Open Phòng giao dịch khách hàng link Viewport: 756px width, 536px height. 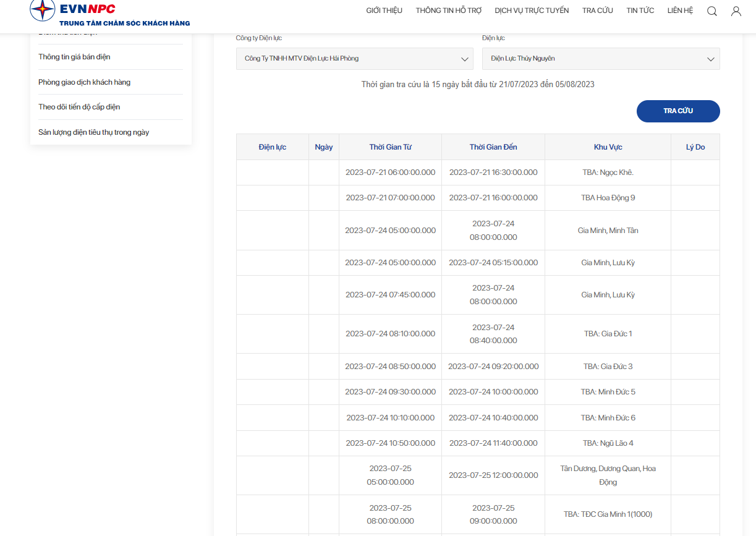(84, 82)
